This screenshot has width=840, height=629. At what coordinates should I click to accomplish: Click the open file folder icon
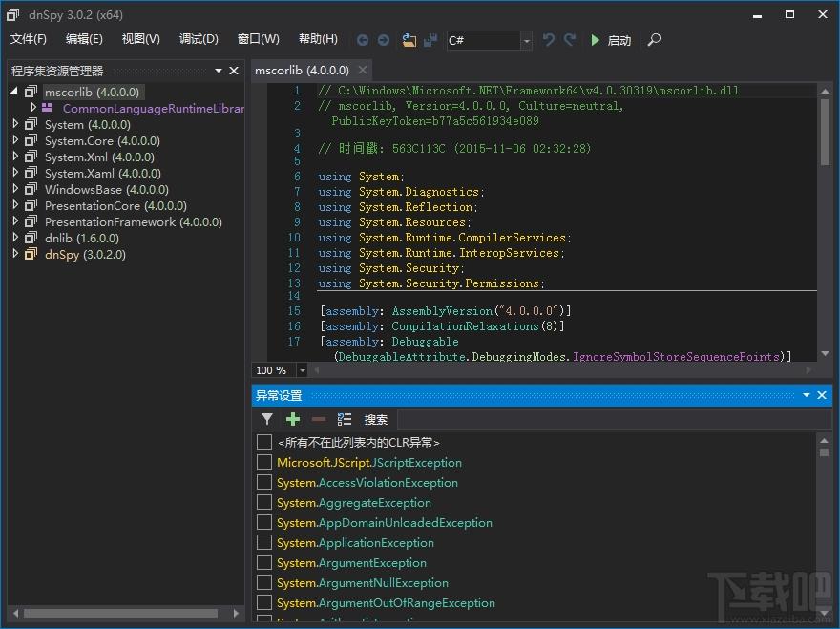point(409,40)
